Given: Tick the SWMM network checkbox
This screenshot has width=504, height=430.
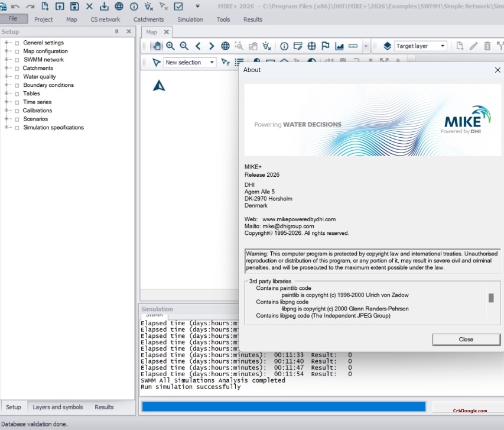Looking at the screenshot, I should click(x=17, y=60).
